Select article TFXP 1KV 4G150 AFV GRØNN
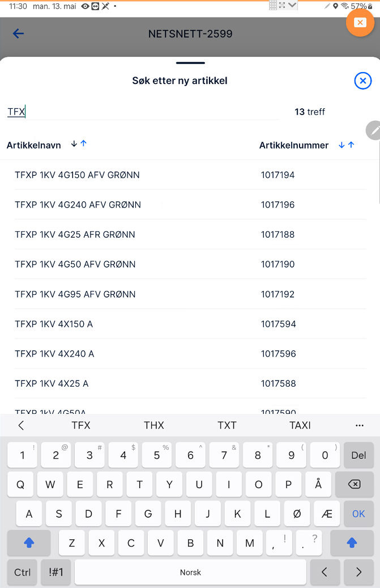This screenshot has width=380, height=588. pyautogui.click(x=77, y=175)
